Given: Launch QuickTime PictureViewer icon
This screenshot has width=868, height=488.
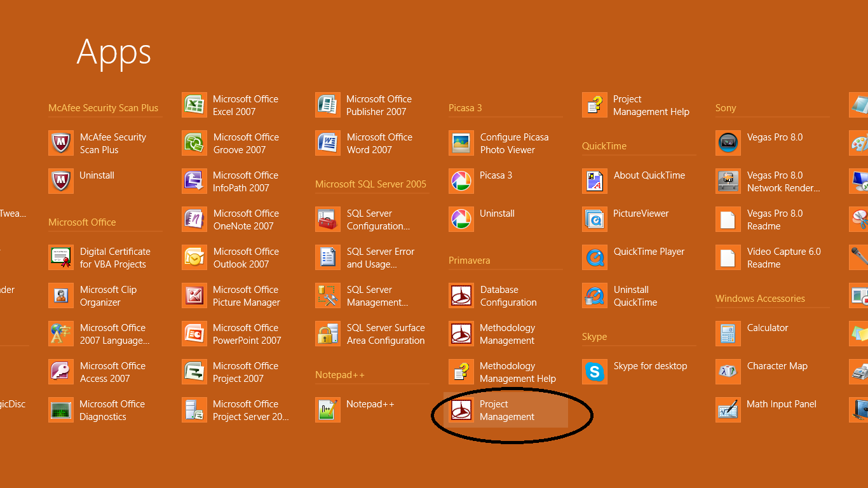Looking at the screenshot, I should click(x=595, y=219).
